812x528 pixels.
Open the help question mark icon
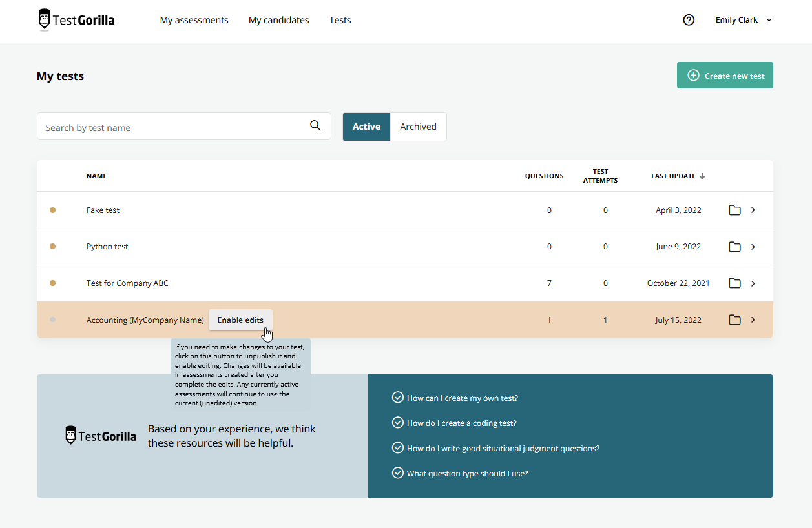(x=689, y=20)
